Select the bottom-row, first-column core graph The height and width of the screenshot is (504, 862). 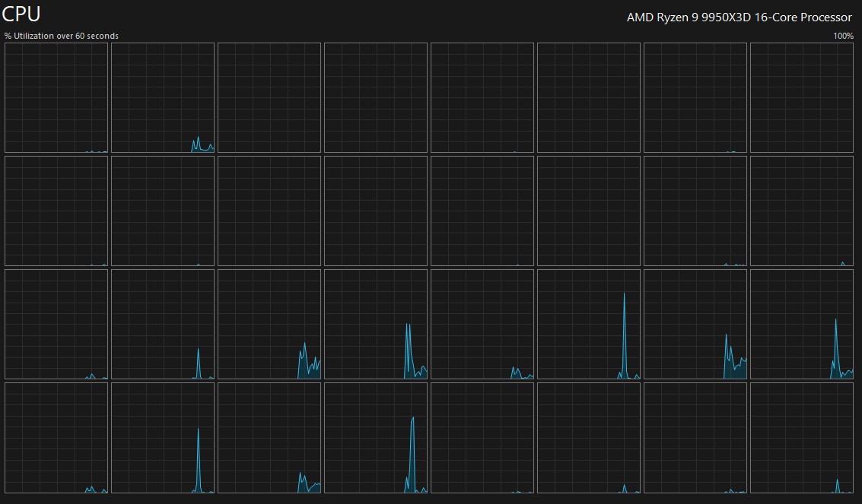point(56,438)
